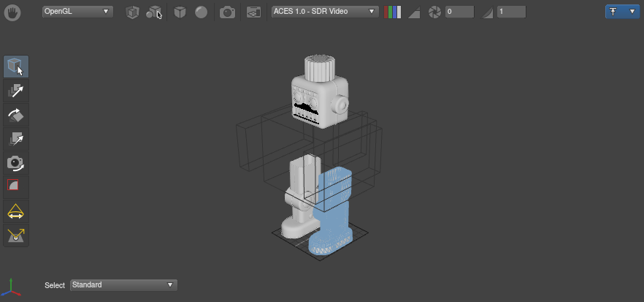The image size is (644, 302).
Task: Click the blue pin-to-top button
Action: (613, 12)
